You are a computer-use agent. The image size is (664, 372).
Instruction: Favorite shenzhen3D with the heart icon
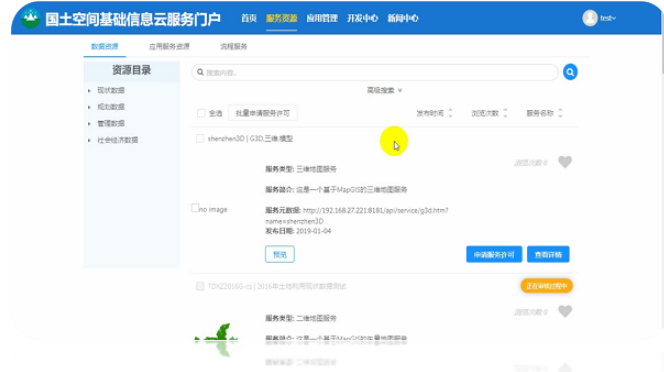[x=565, y=162]
